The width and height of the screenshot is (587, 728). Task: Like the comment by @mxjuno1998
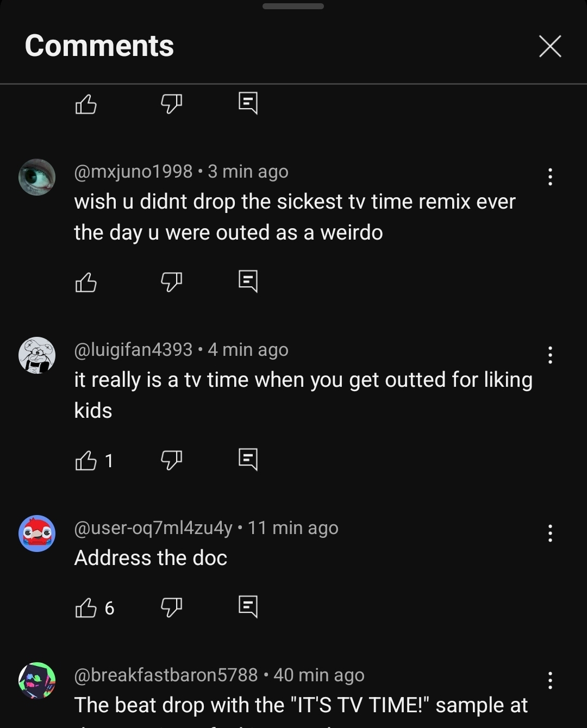tap(86, 282)
